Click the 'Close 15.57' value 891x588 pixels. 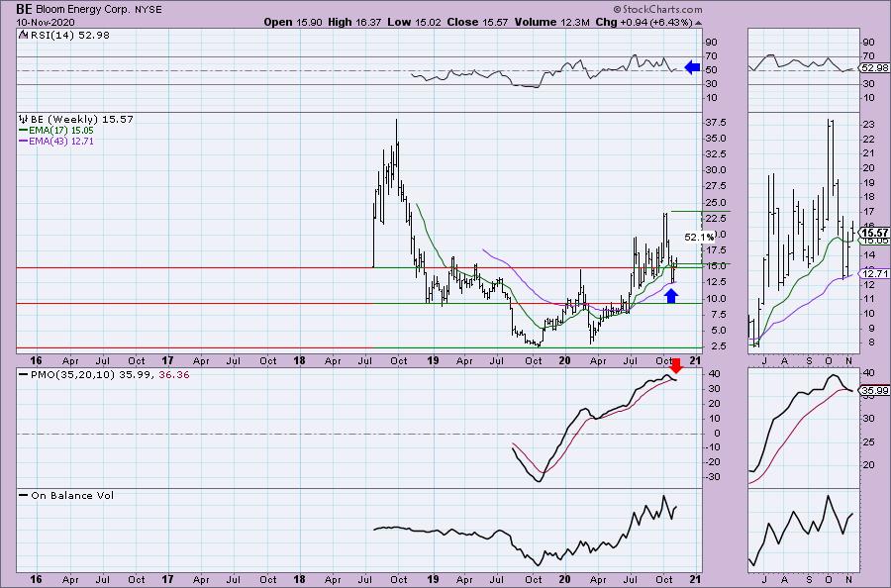click(x=477, y=22)
